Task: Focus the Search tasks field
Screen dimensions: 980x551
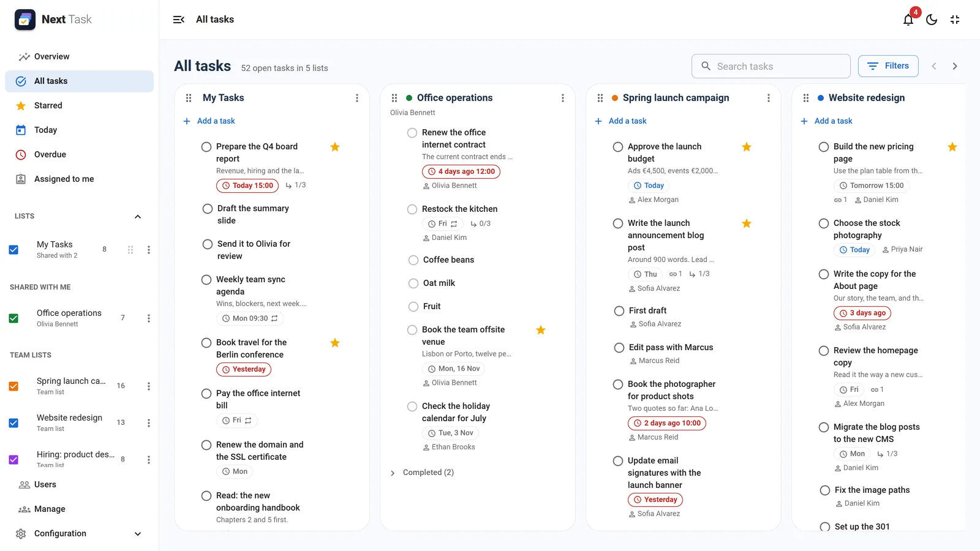Action: pyautogui.click(x=771, y=66)
